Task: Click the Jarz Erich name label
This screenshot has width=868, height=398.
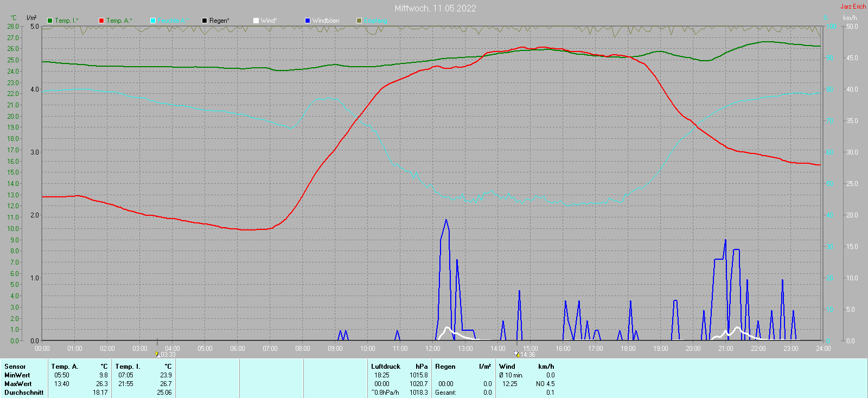Action: (x=853, y=7)
